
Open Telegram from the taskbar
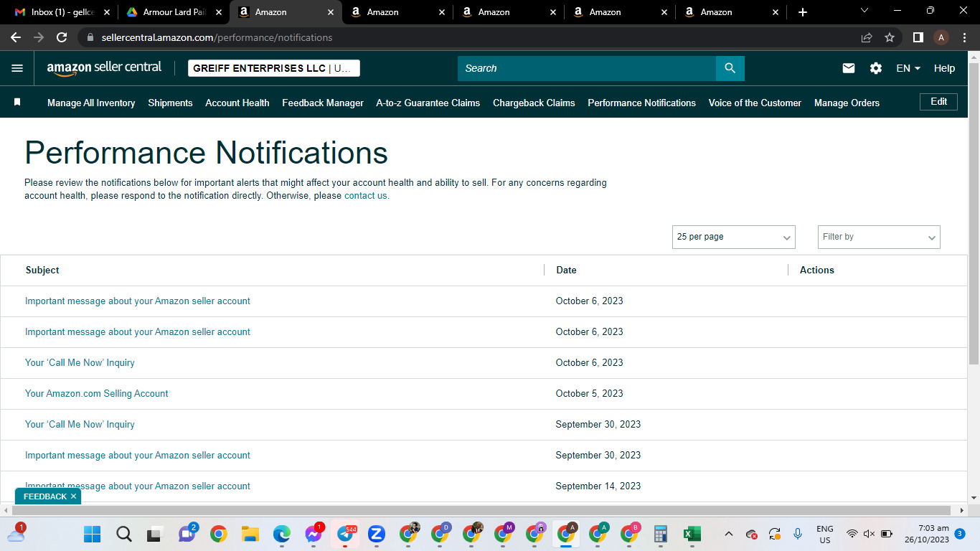tap(344, 534)
